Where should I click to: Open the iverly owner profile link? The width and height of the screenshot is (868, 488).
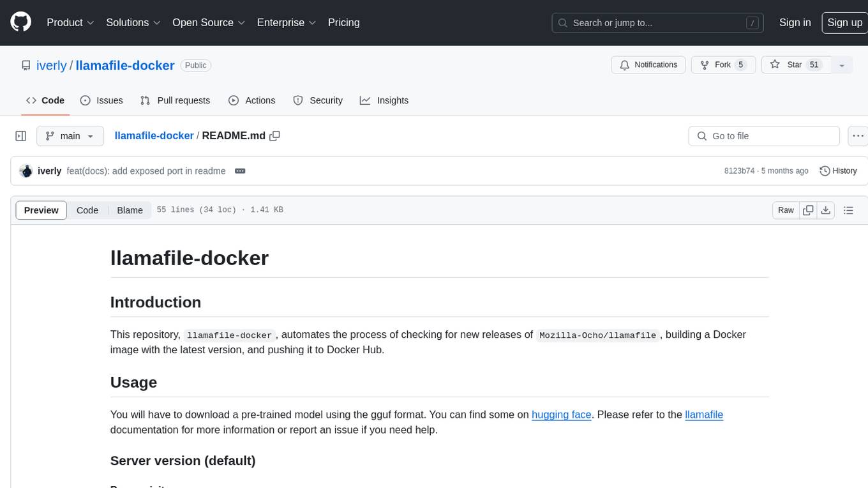point(52,65)
